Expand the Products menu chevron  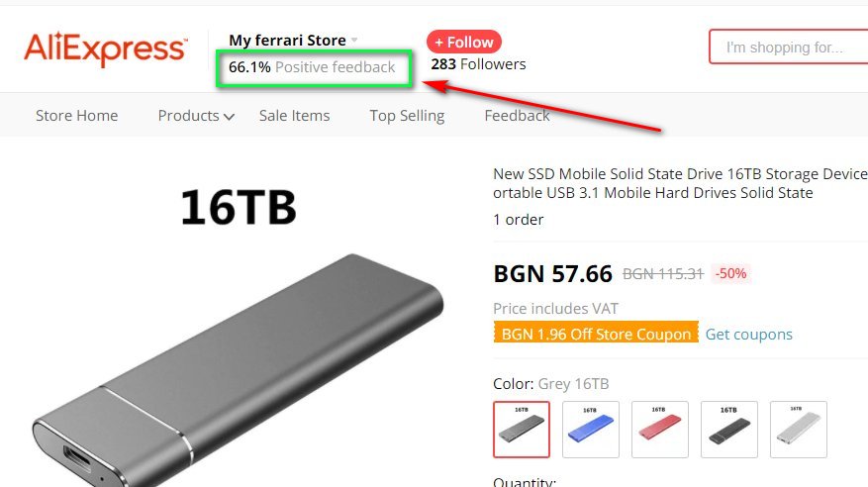(x=229, y=116)
